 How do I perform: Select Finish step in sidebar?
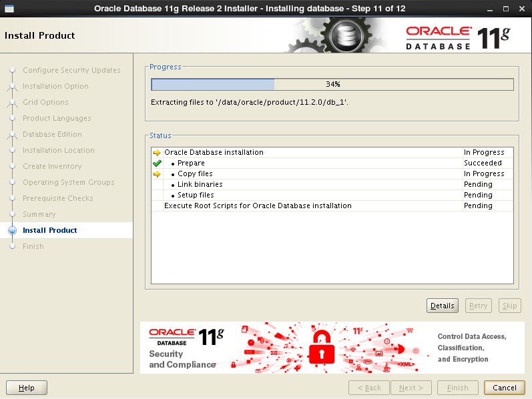point(33,246)
